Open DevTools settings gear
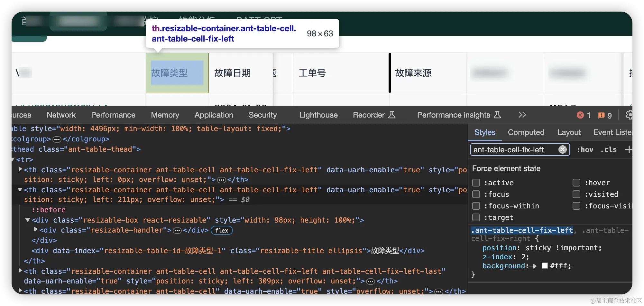644x306 pixels. pyautogui.click(x=629, y=115)
